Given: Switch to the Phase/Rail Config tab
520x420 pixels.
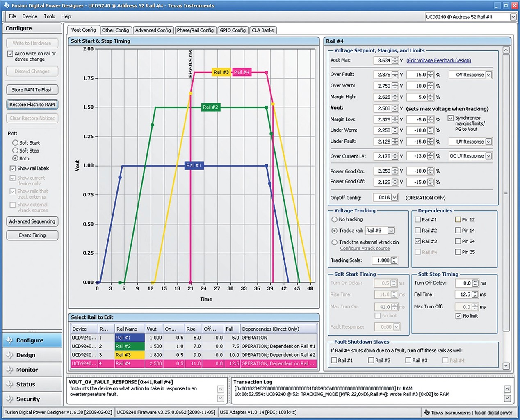Looking at the screenshot, I should click(x=195, y=30).
